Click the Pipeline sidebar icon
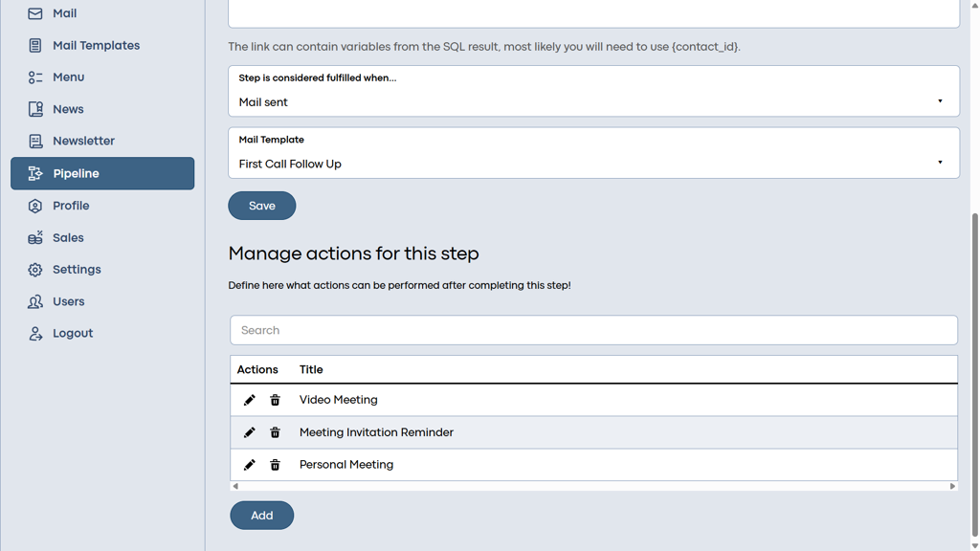This screenshot has height=551, width=980. [35, 174]
